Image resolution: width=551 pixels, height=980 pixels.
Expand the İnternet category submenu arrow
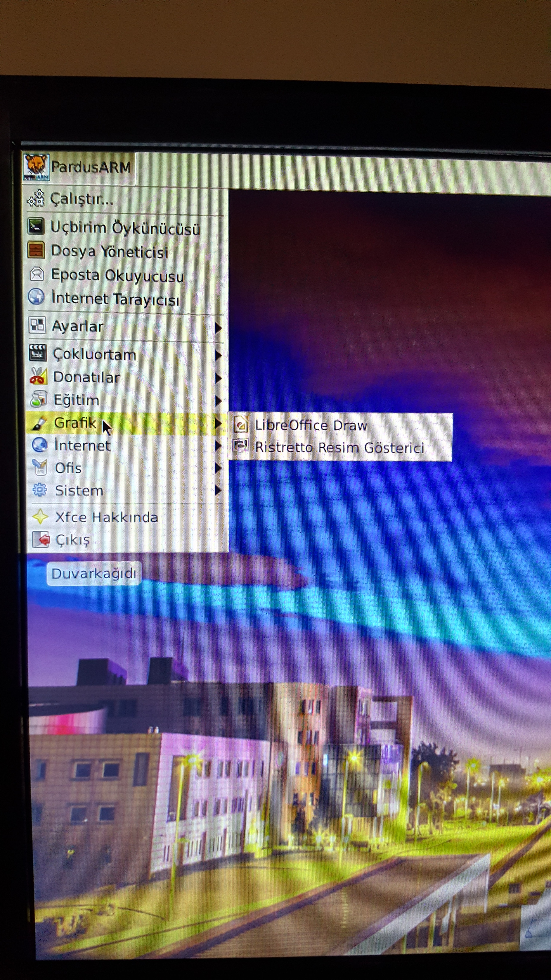[x=218, y=446]
